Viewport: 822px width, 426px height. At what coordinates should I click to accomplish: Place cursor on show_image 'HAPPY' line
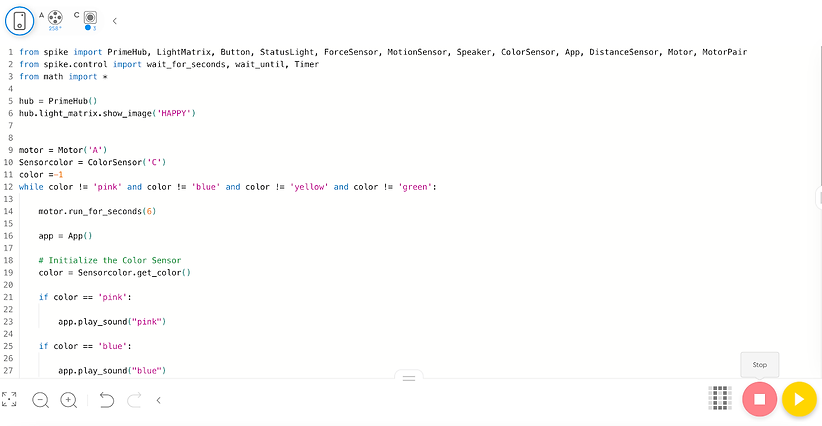point(107,113)
